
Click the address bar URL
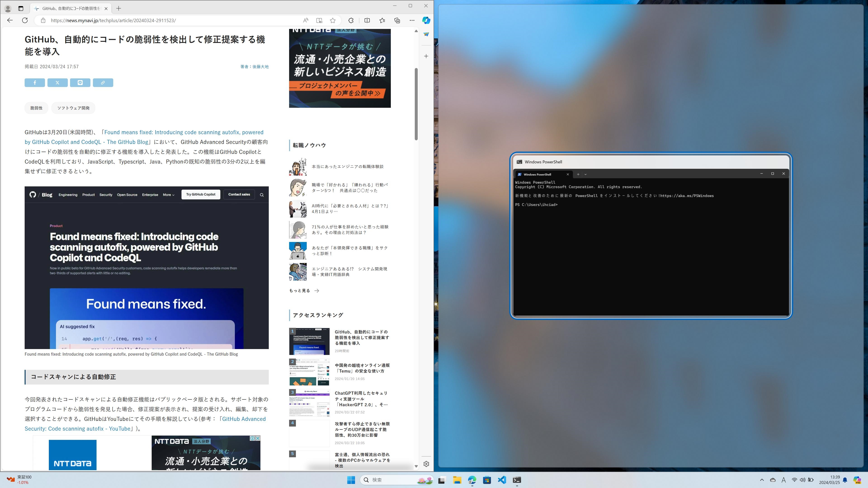(113, 20)
